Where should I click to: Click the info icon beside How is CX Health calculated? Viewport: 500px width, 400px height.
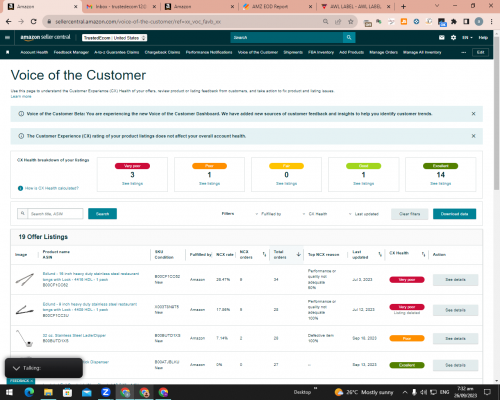coord(20,188)
